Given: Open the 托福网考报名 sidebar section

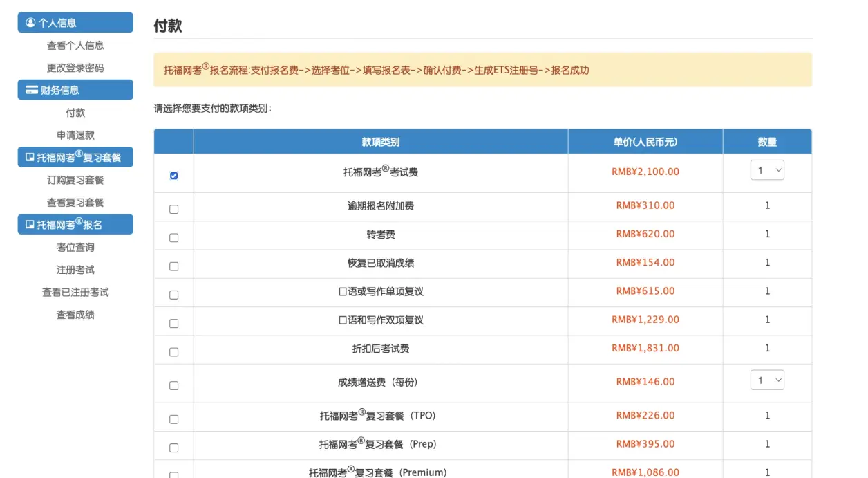Looking at the screenshot, I should tap(75, 224).
